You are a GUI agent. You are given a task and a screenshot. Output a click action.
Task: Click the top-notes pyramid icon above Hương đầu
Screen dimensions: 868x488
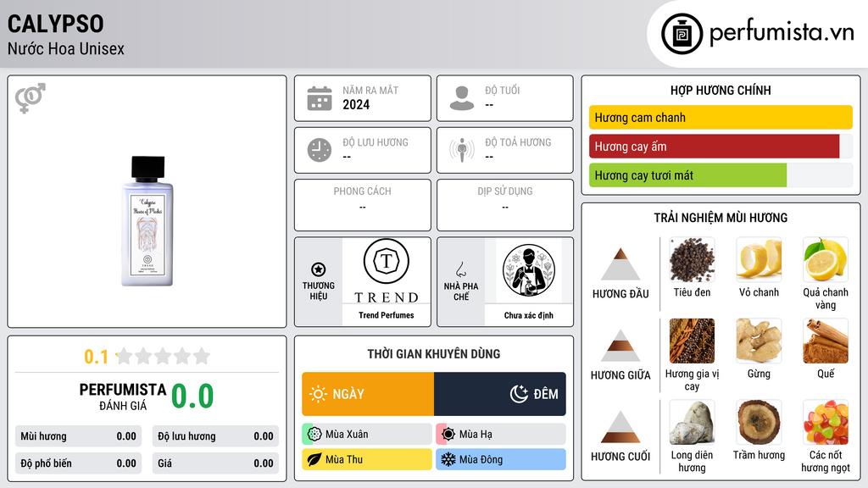click(x=620, y=264)
